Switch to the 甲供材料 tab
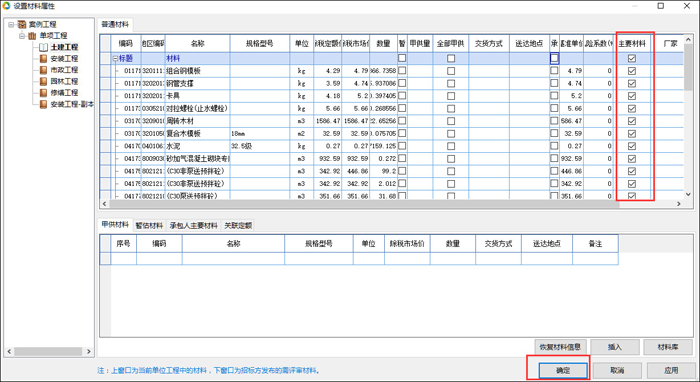 click(x=115, y=224)
